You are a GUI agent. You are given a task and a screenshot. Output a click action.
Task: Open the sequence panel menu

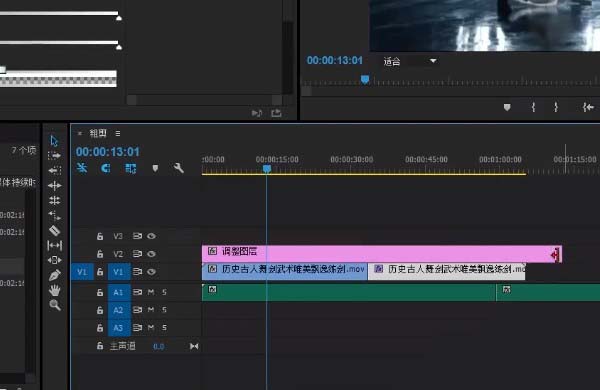tap(117, 133)
